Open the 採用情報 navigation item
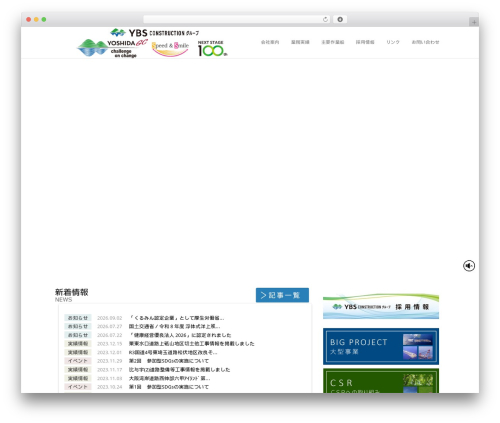500x423 pixels. pos(365,42)
